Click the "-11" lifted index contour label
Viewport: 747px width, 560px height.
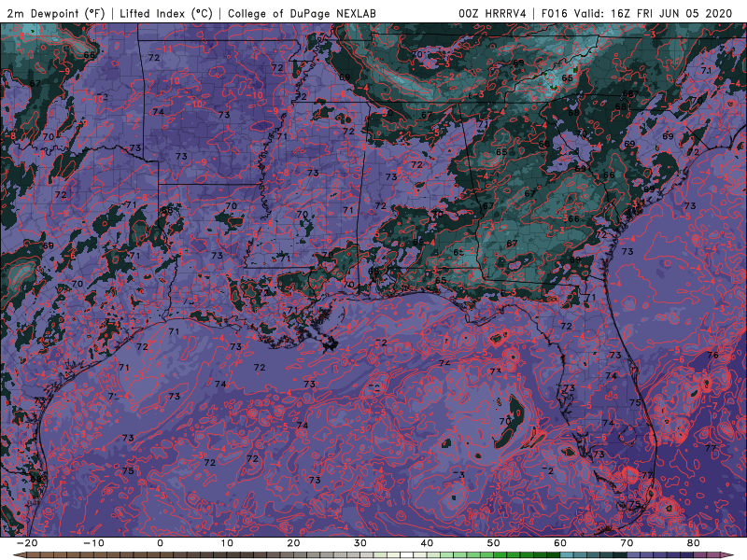pos(165,49)
